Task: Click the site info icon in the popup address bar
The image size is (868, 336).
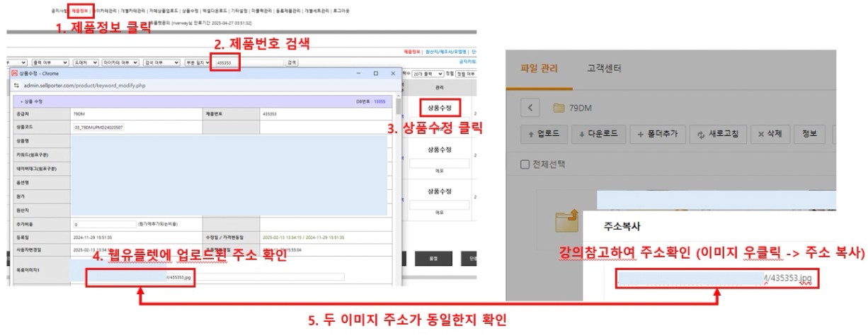Action: pyautogui.click(x=16, y=85)
